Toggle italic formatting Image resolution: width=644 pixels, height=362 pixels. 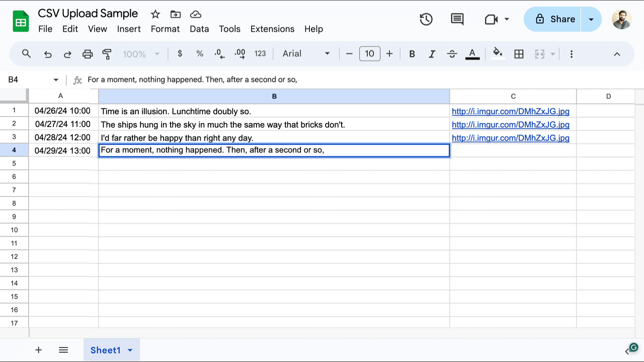tap(432, 54)
